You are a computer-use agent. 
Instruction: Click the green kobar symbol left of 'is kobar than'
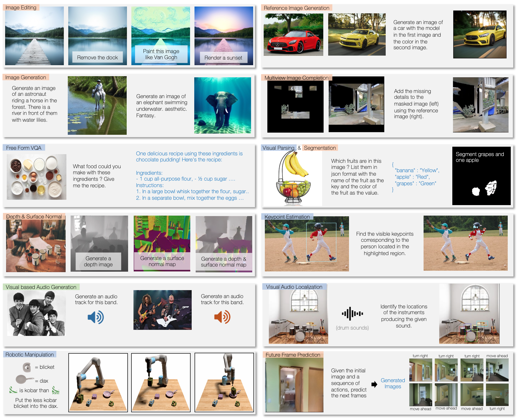click(x=13, y=390)
